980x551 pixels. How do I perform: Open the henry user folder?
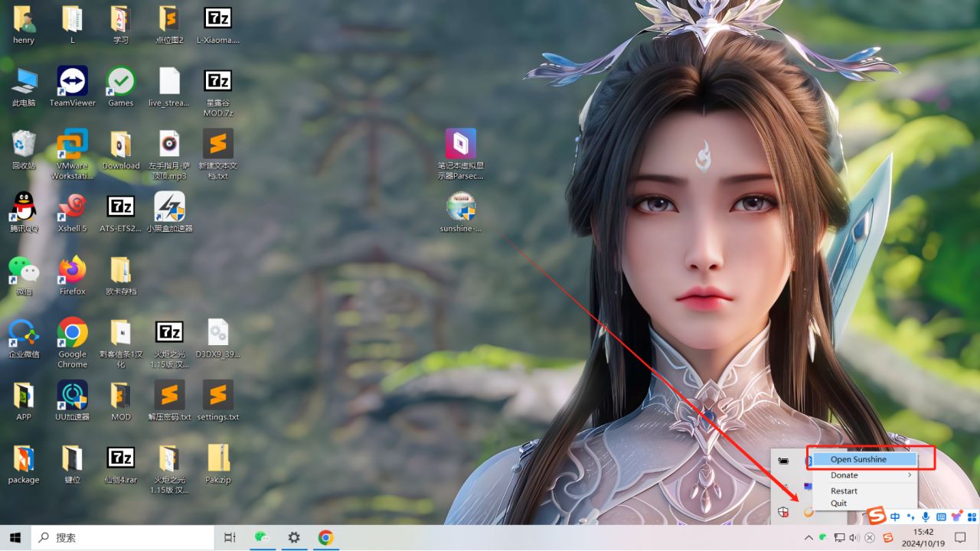[24, 25]
